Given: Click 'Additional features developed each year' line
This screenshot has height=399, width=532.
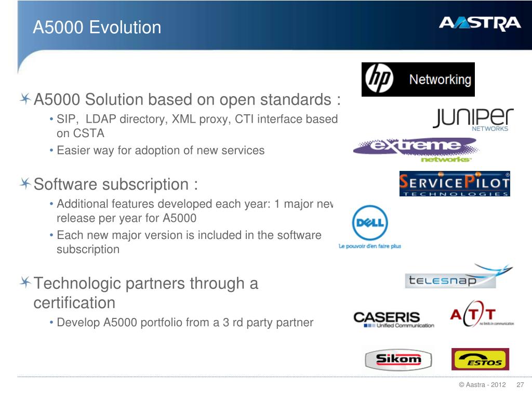Looking at the screenshot, I should click(x=195, y=204).
